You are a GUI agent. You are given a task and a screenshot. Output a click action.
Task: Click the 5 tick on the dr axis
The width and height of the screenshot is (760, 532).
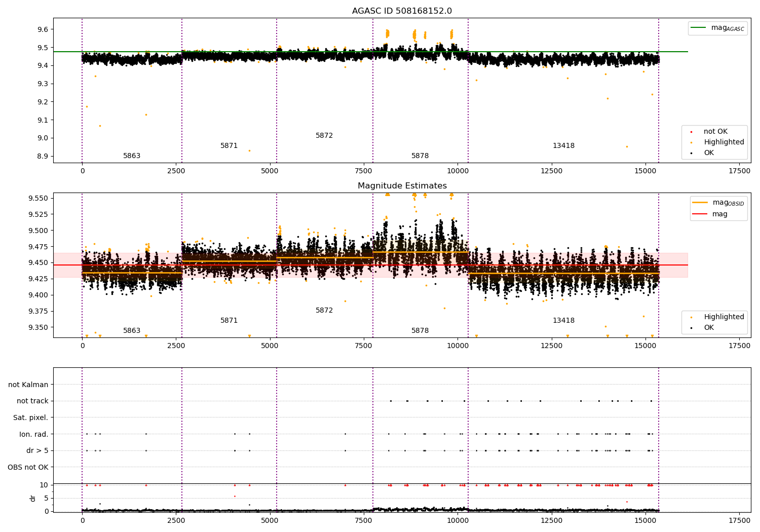[x=46, y=498]
